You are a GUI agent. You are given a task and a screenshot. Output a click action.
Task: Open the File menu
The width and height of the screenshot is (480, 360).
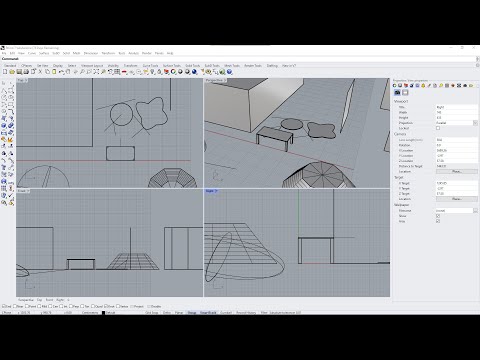click(4, 53)
